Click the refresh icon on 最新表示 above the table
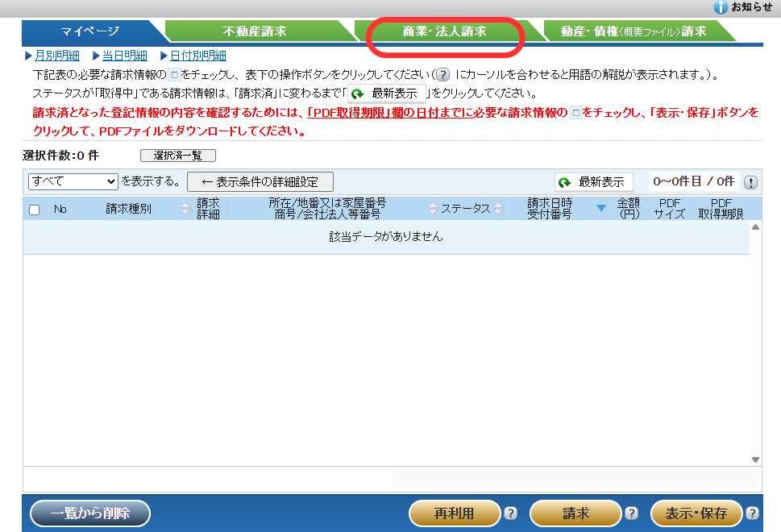781x532 pixels. coord(566,183)
